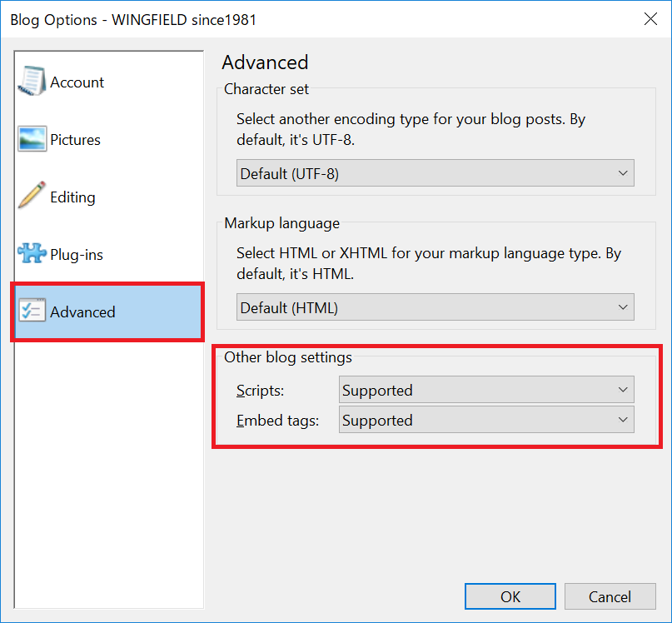Click the Plug-ins puzzle piece icon
The image size is (672, 623).
32,253
